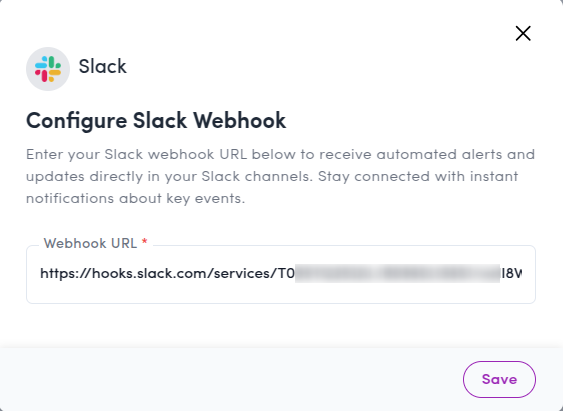
Task: Click the red required asterisk marker
Action: [x=144, y=242]
